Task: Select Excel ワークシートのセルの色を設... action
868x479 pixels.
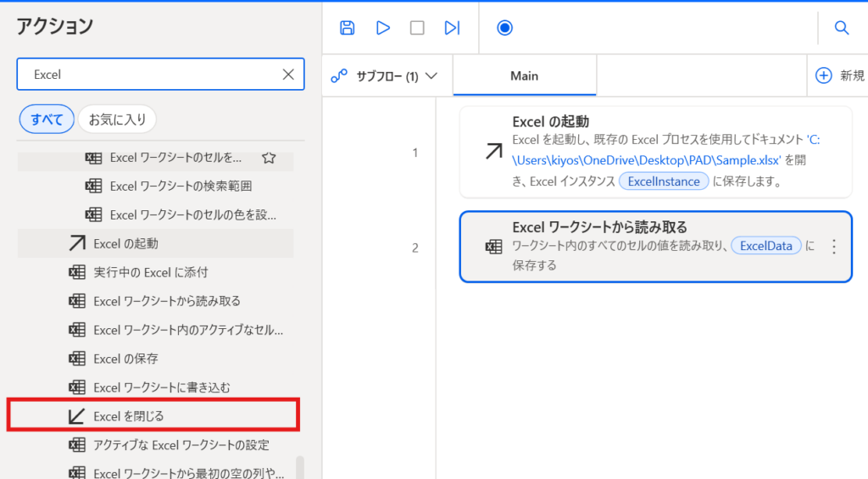Action: tap(156, 214)
